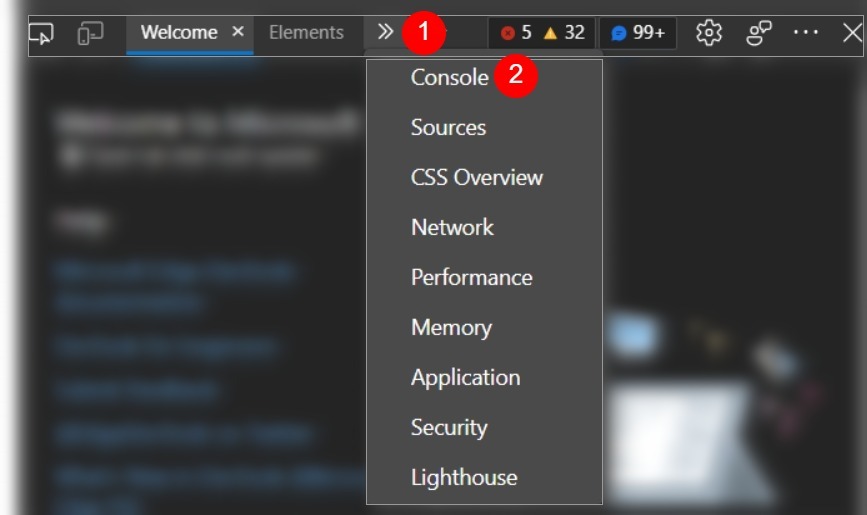Open DevTools settings gear

[708, 33]
